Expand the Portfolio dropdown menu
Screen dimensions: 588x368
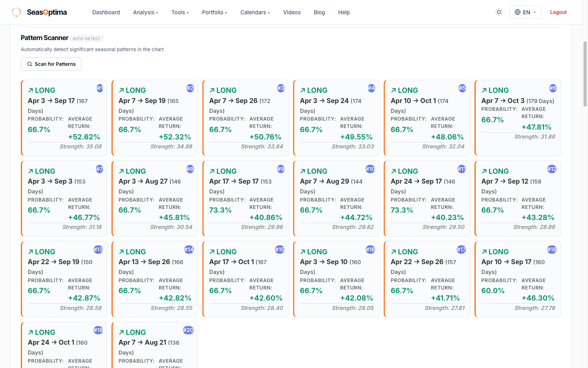[214, 12]
